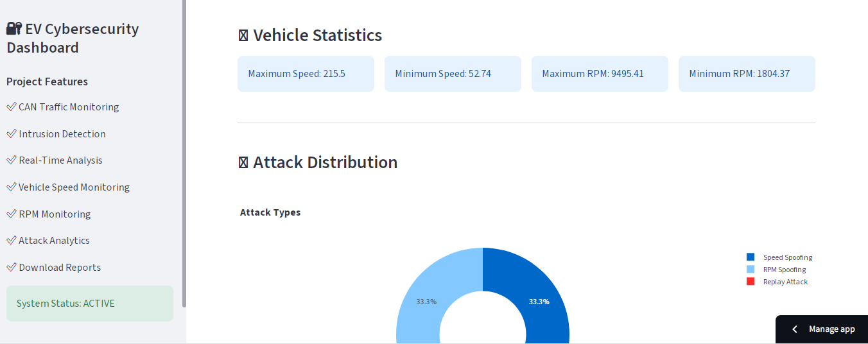868x344 pixels.
Task: Click the checkmark icon beside RPM Monitoring
Action: [x=11, y=214]
